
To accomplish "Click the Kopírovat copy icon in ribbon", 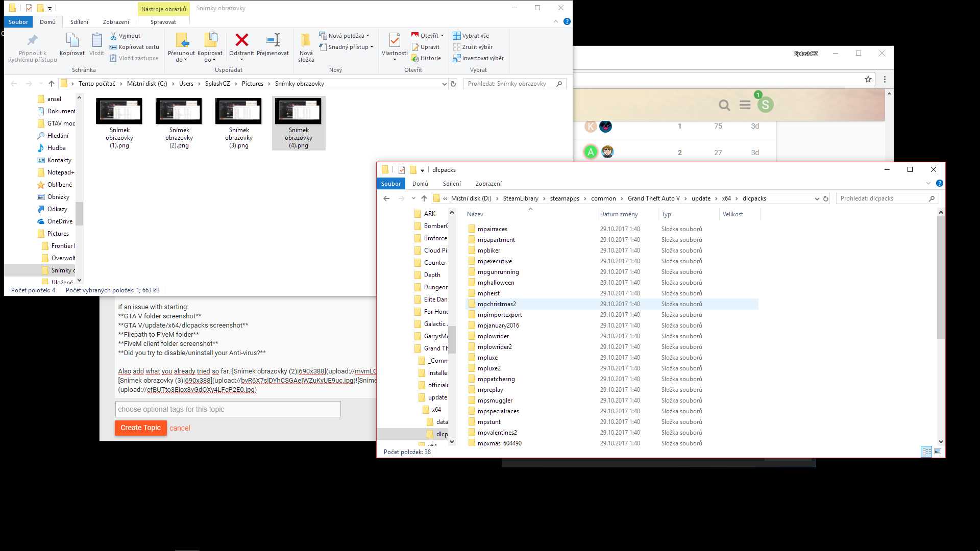I will pyautogui.click(x=72, y=40).
